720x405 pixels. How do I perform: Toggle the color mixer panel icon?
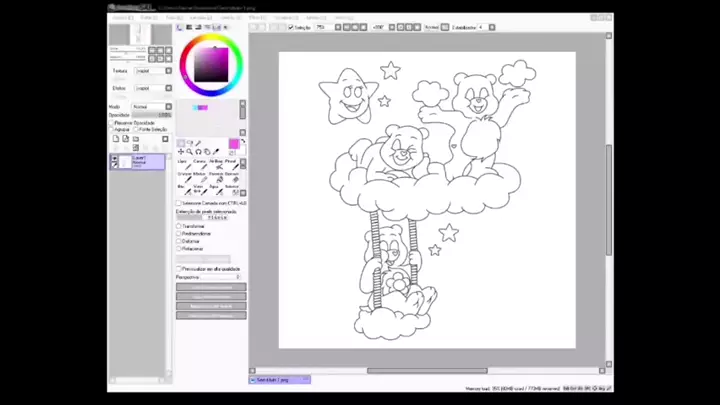tap(207, 28)
